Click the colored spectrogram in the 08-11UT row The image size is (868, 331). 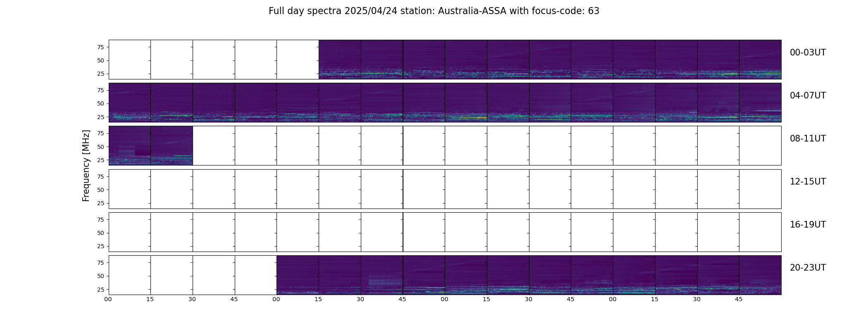[151, 146]
